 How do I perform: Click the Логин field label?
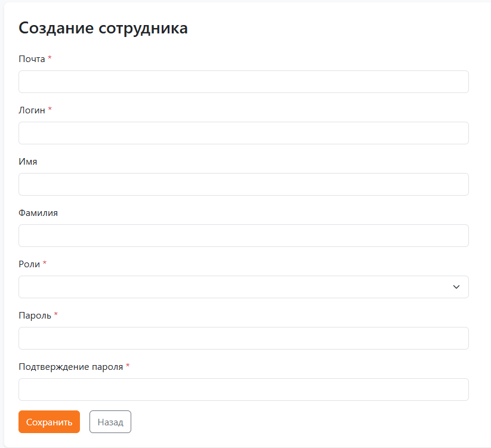point(30,111)
